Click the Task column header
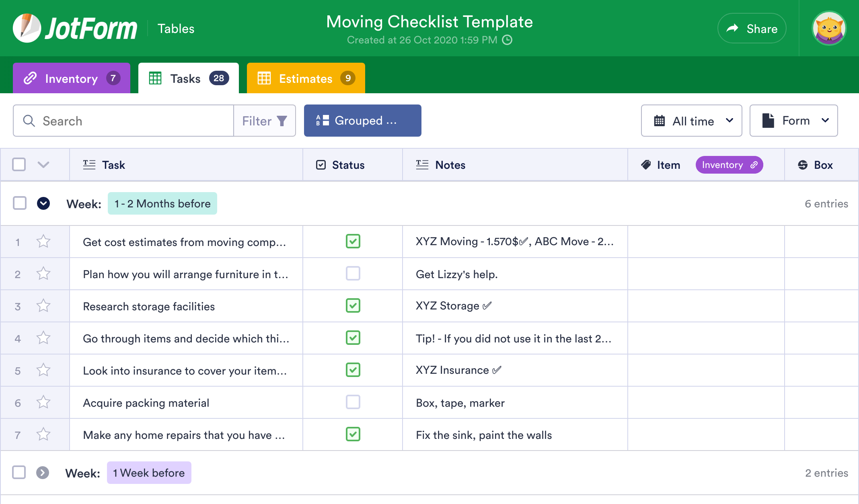This screenshot has width=859, height=504. point(186,165)
